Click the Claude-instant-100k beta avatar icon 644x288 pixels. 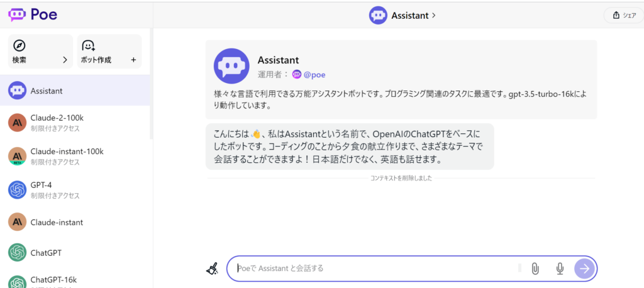[17, 156]
